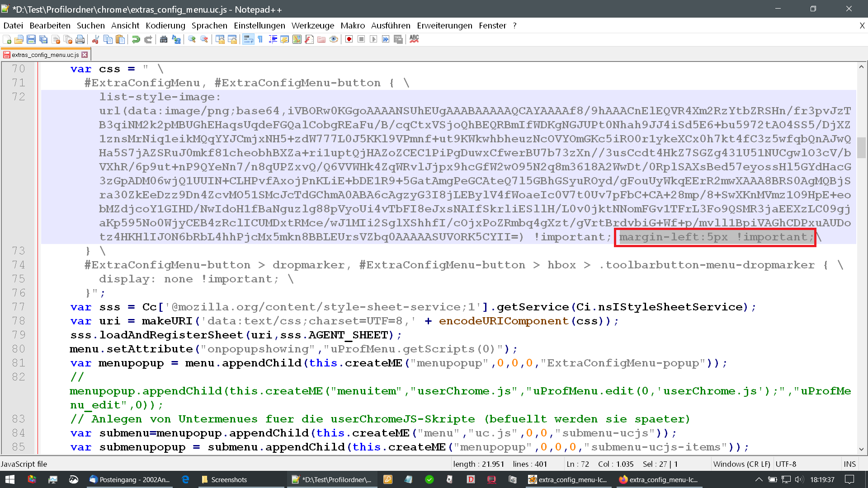
Task: Toggle show all characters pilcrow button
Action: pyautogui.click(x=260, y=39)
